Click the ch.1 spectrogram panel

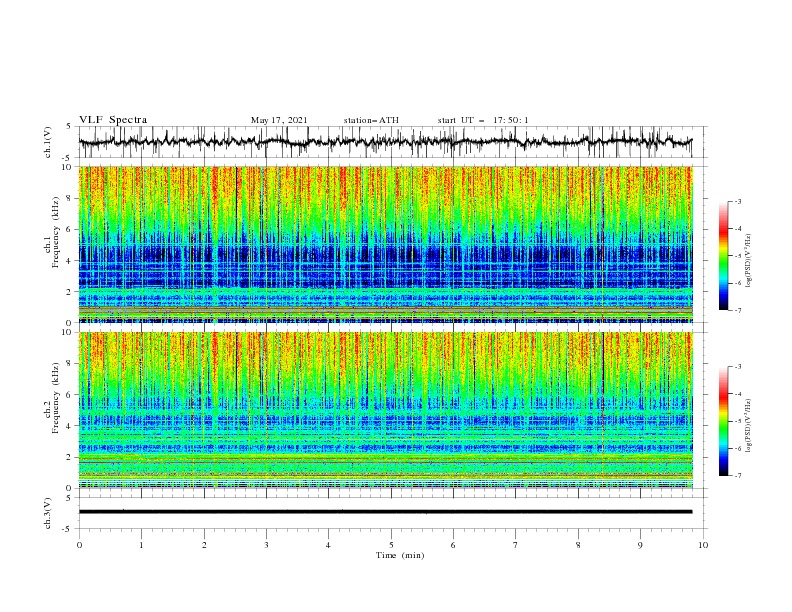point(385,244)
